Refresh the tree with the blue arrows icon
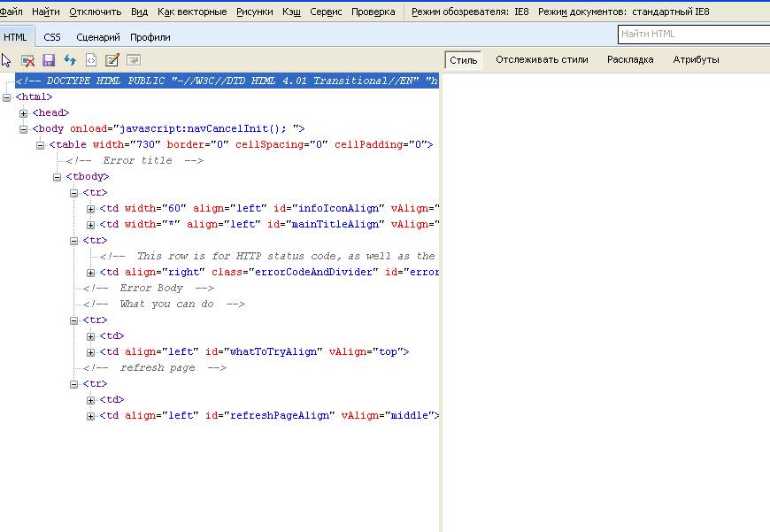 pyautogui.click(x=70, y=60)
